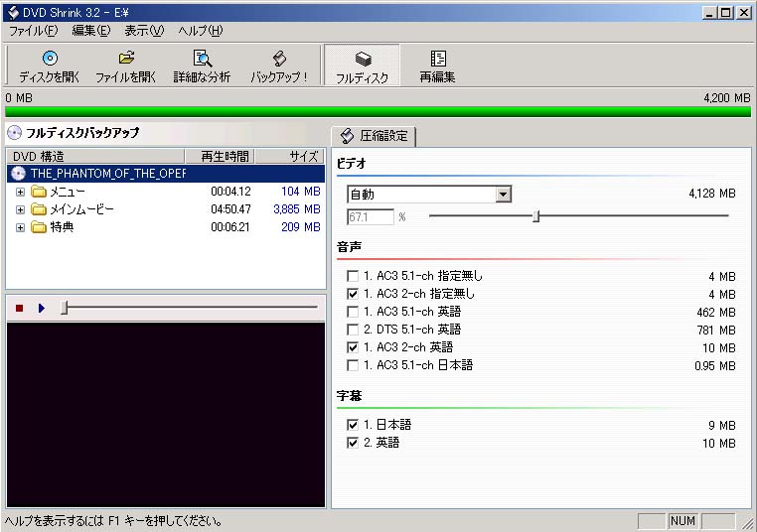
Task: Click the disc icon of THE_PHANTOM_OF_THE_OPER
Action: pos(18,173)
